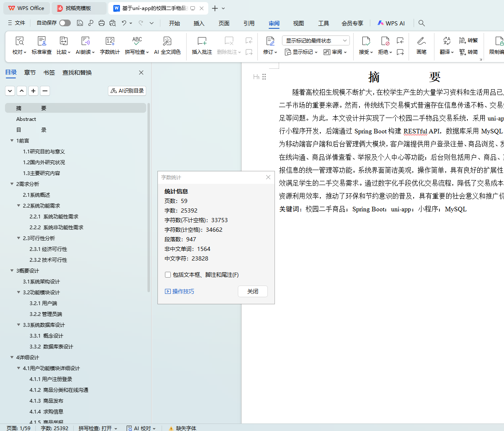Select the 画笔 pen tool
This screenshot has height=431, width=504.
click(421, 41)
